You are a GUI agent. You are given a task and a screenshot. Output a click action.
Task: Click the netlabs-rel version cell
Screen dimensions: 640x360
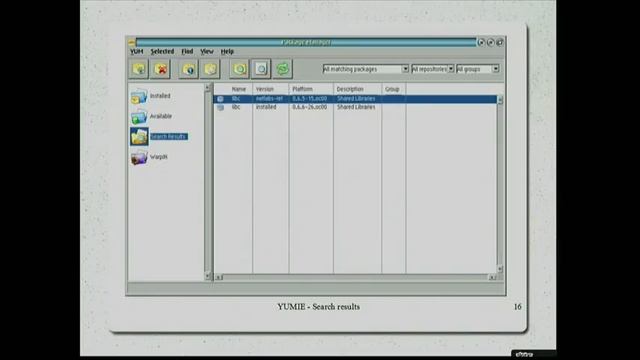pos(269,99)
